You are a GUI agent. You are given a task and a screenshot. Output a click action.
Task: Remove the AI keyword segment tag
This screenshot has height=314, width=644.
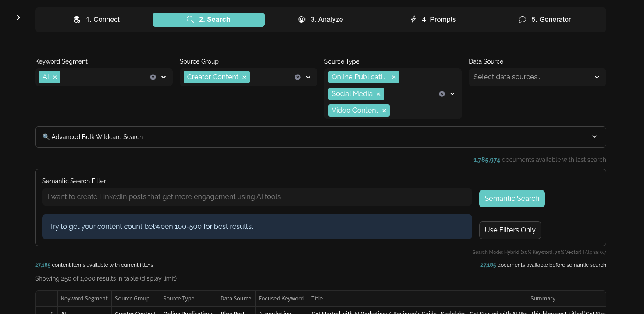[x=55, y=77]
